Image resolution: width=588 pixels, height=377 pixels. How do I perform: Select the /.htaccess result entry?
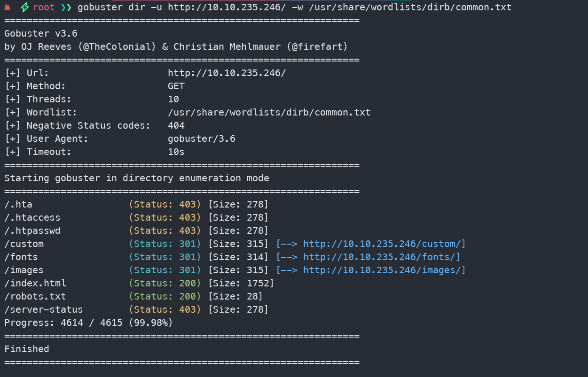32,217
